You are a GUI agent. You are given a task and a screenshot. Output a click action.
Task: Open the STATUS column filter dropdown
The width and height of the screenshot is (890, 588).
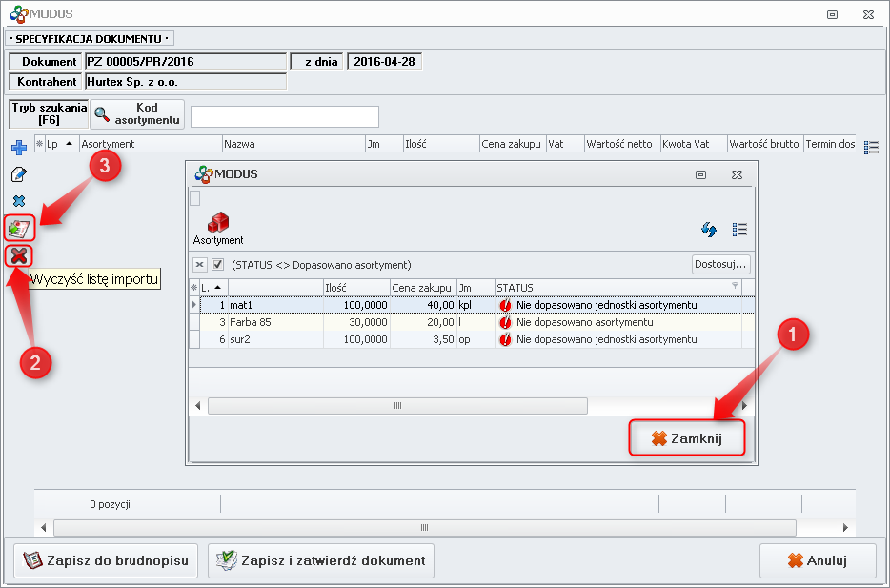[x=735, y=286]
